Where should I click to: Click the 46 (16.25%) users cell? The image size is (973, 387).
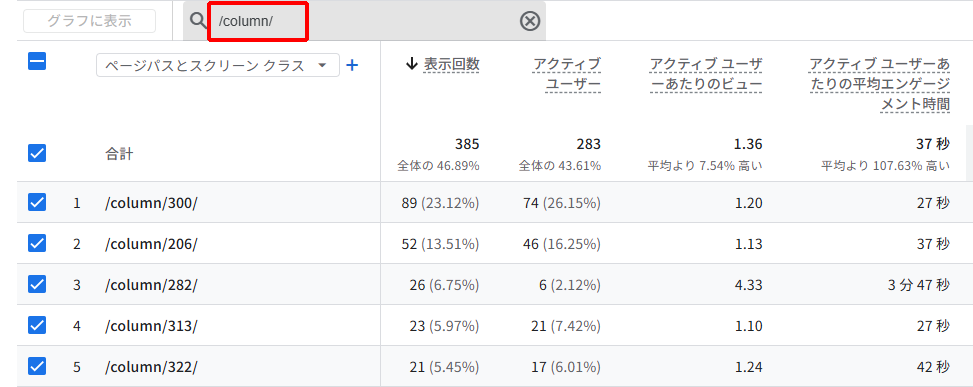point(562,244)
